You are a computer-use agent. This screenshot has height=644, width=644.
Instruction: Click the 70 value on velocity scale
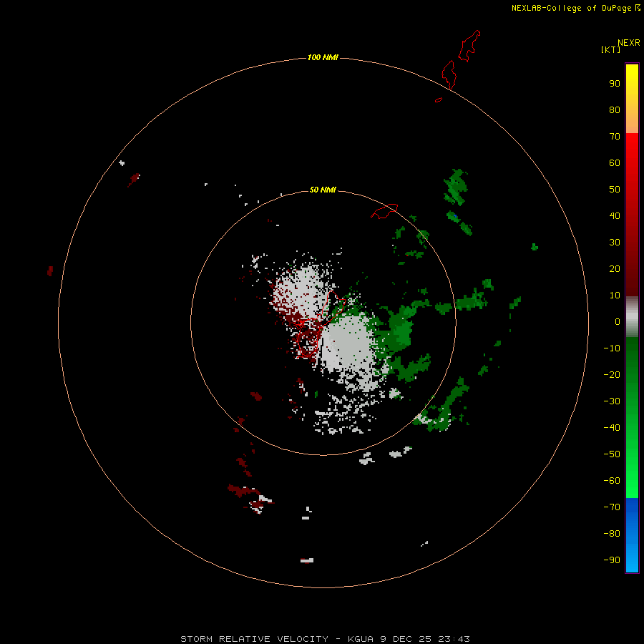(615, 137)
